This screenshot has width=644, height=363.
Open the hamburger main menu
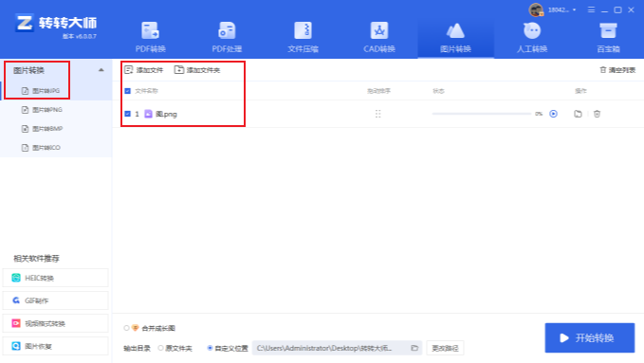click(x=591, y=9)
